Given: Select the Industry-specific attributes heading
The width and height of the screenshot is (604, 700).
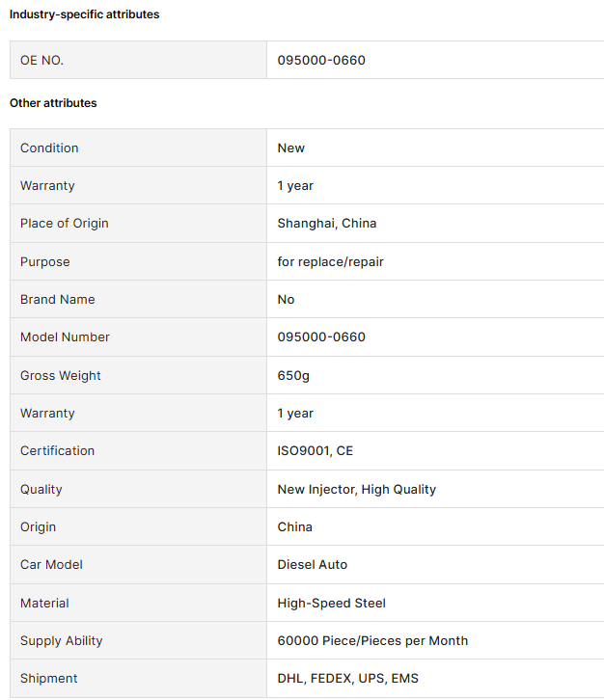Looking at the screenshot, I should pyautogui.click(x=85, y=14).
